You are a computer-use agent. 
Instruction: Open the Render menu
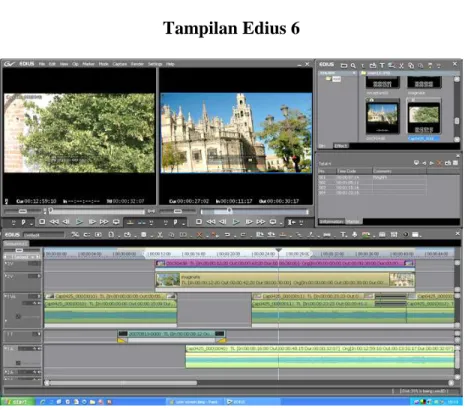click(x=137, y=64)
